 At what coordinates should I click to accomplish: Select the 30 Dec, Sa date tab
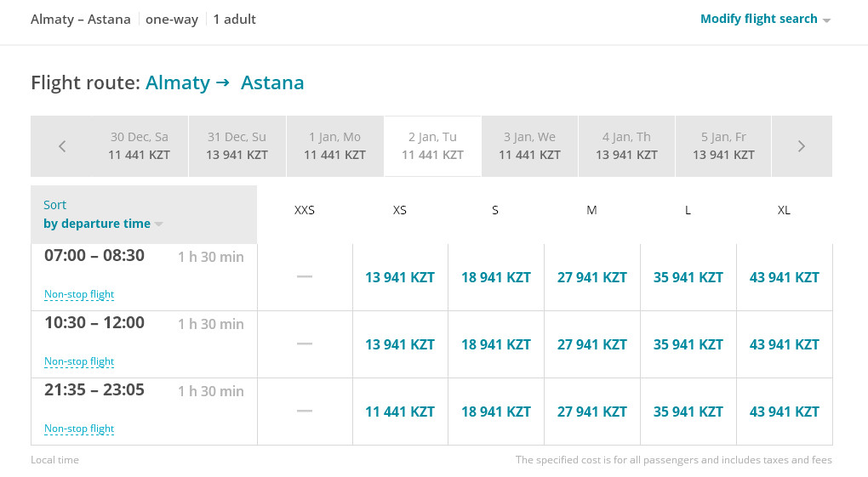139,146
